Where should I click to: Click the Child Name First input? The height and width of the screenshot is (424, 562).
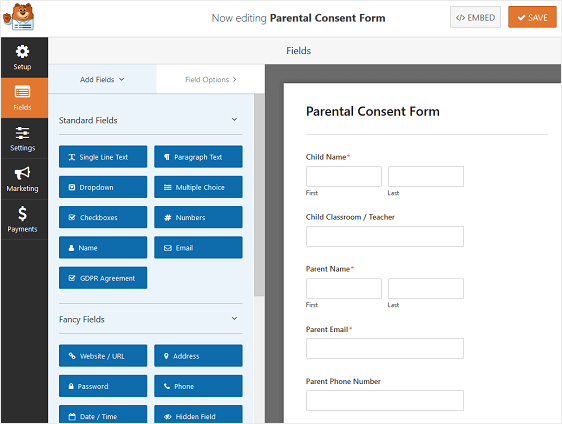[344, 176]
